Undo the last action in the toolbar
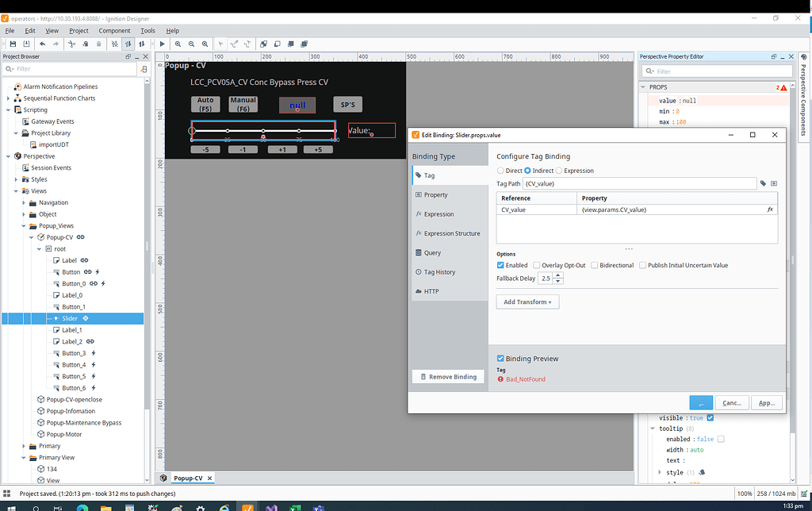 click(43, 44)
